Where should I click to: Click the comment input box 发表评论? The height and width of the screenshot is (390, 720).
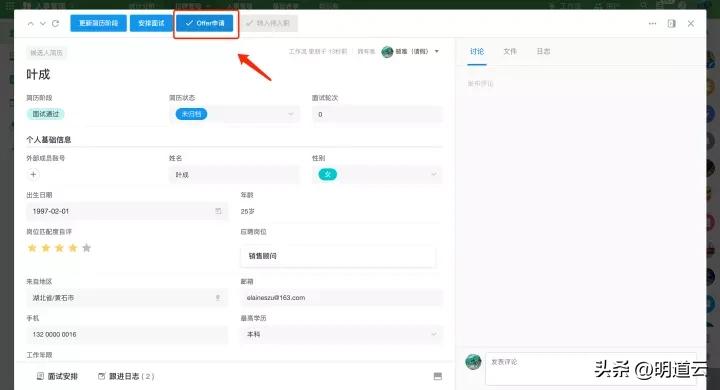(x=591, y=369)
